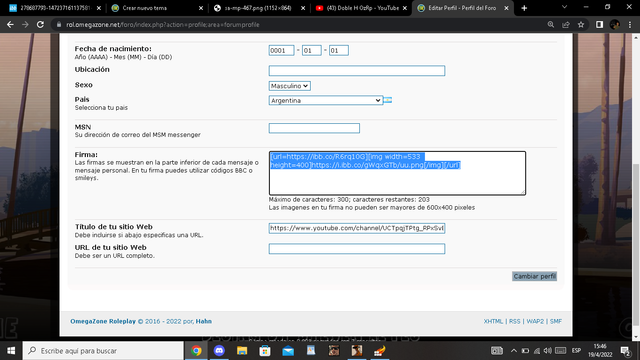
Task: Reload the current page
Action: click(40, 25)
